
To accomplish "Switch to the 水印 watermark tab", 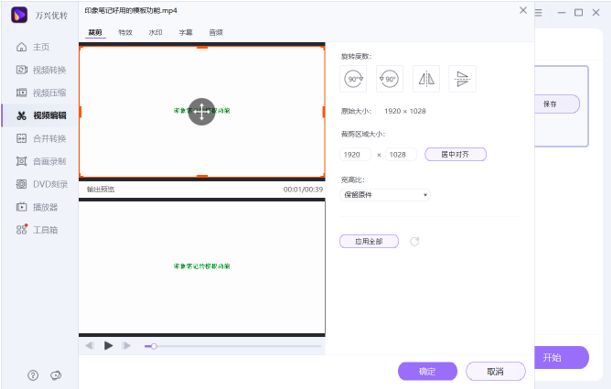I will tap(155, 32).
